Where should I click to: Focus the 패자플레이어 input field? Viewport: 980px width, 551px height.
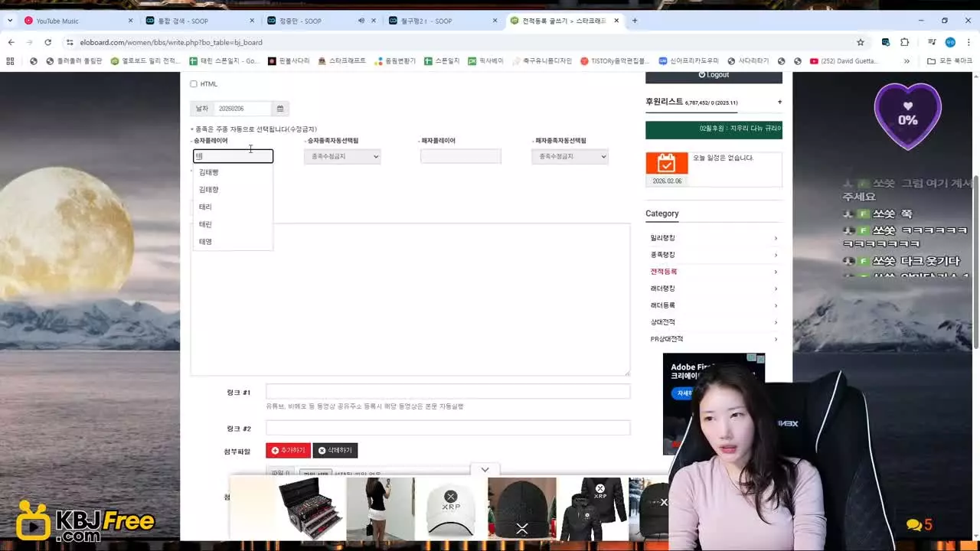coord(460,156)
